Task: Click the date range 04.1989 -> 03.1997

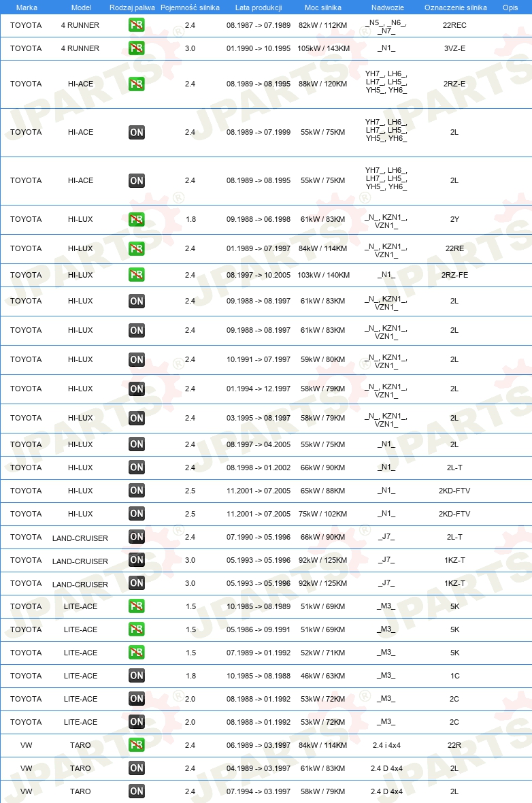Action: (259, 769)
